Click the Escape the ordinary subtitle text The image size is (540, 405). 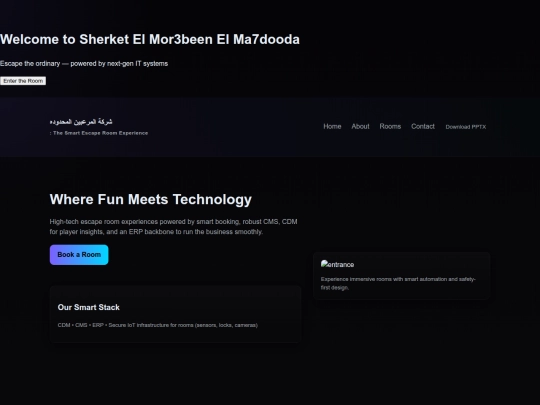click(84, 64)
